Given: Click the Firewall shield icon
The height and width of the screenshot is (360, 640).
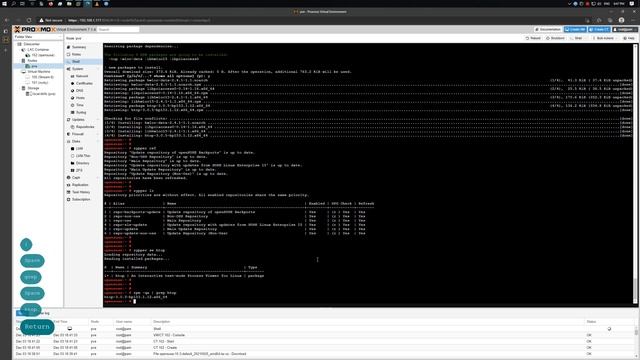Looking at the screenshot, I should 69,134.
